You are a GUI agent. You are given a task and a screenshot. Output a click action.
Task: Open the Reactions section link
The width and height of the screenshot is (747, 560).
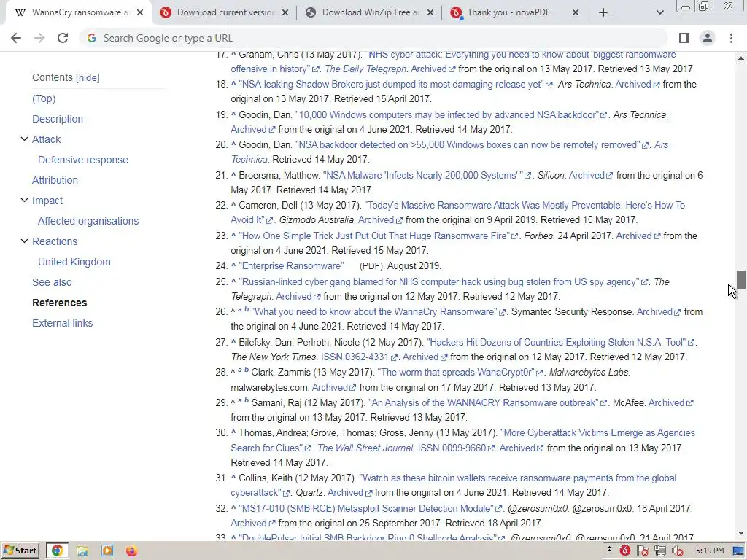(x=55, y=242)
